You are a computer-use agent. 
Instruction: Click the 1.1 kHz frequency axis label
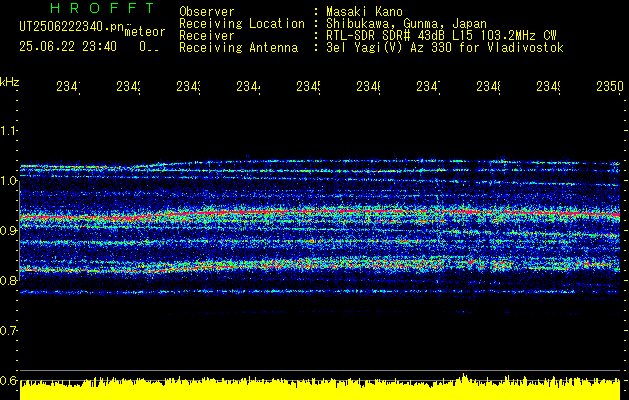click(8, 131)
